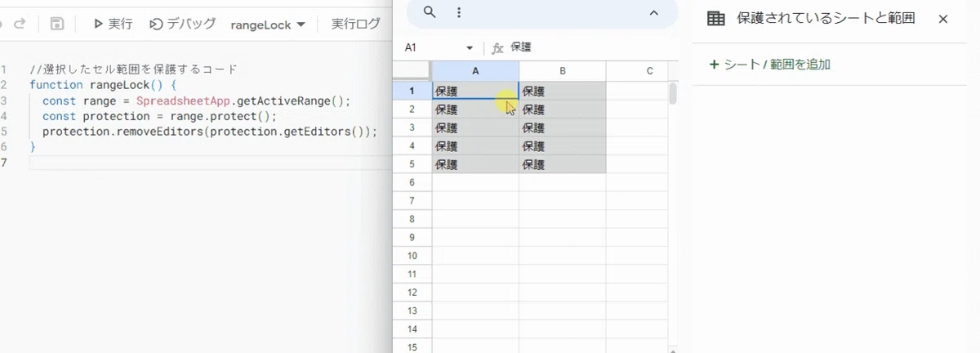Select cell A4 containing 保護
The image size is (980, 353).
pos(475,145)
